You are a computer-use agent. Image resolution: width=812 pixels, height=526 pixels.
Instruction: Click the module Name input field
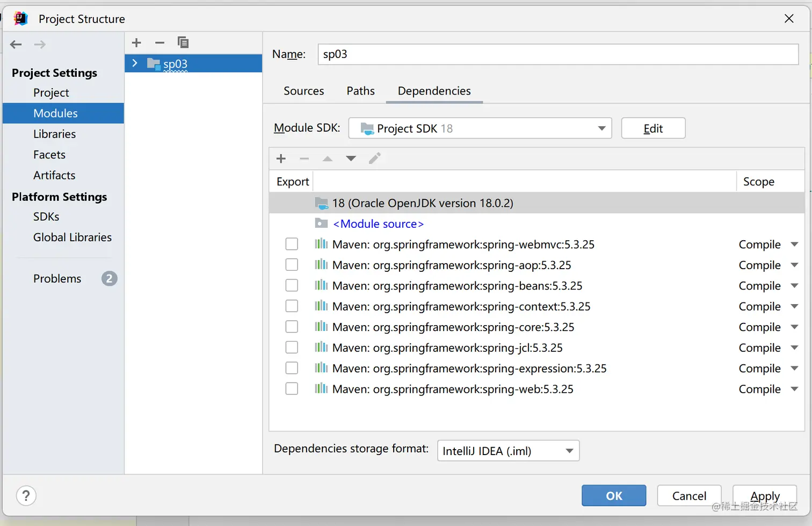tap(558, 54)
